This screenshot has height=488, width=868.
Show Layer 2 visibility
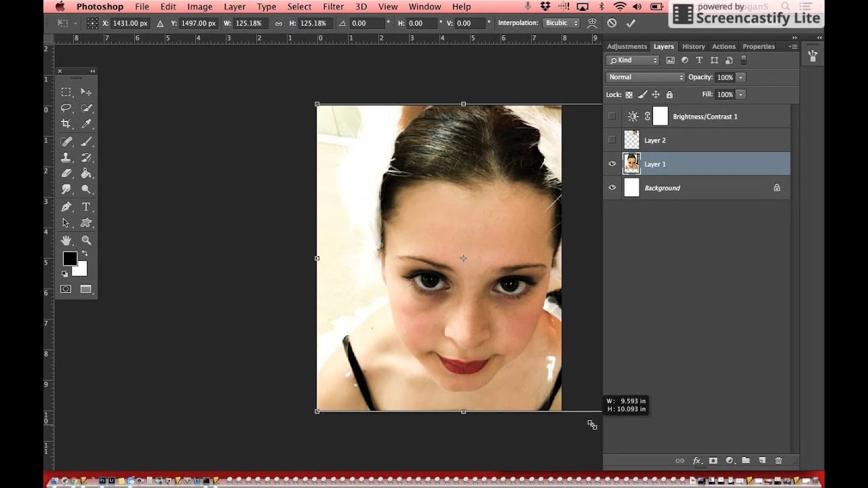[x=612, y=140]
